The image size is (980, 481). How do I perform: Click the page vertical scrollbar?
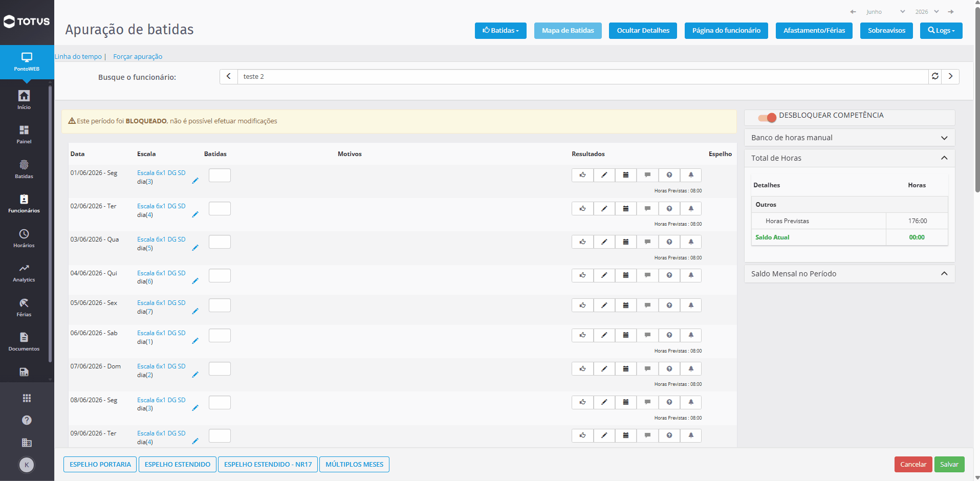[977, 100]
